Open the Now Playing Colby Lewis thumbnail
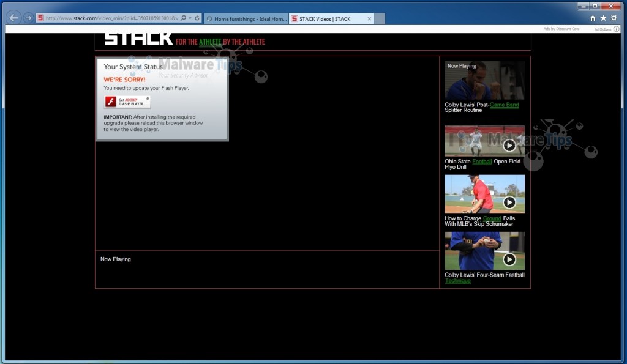This screenshot has height=364, width=627. coord(484,81)
